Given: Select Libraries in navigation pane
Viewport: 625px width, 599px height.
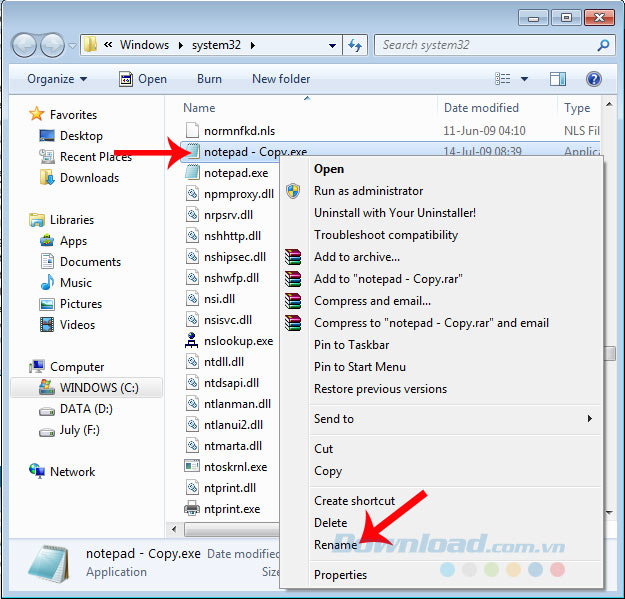Looking at the screenshot, I should (61, 220).
